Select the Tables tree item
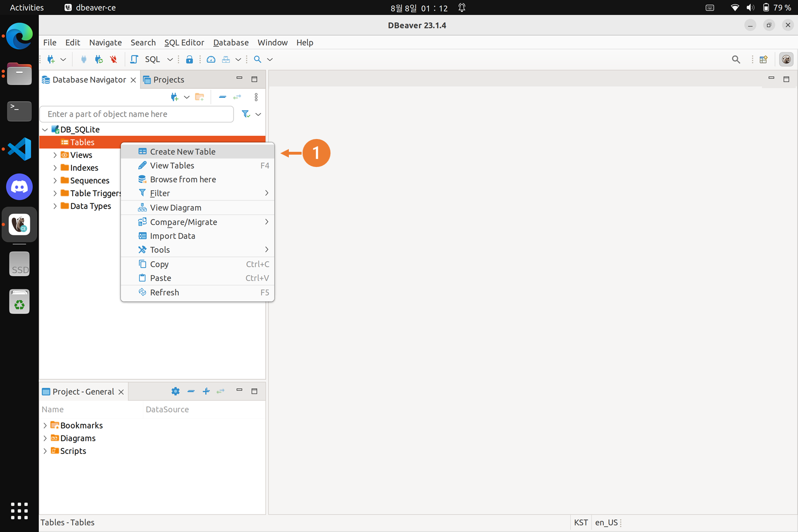 point(82,142)
